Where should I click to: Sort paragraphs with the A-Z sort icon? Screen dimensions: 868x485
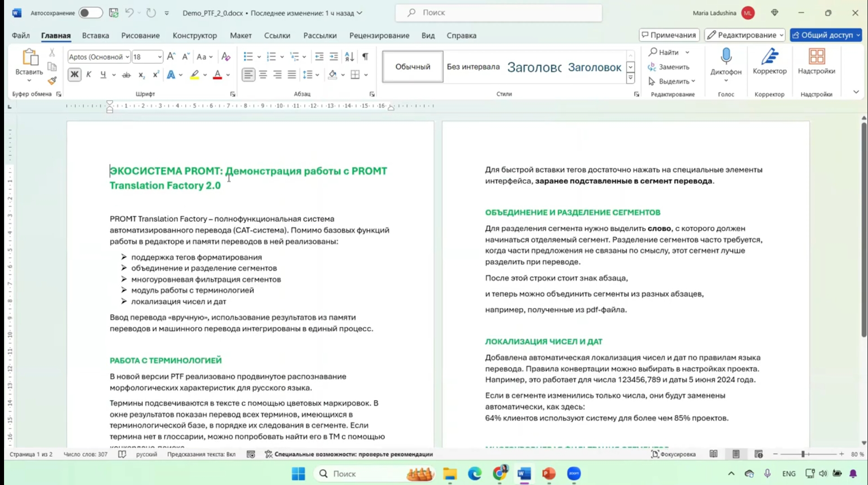pyautogui.click(x=349, y=57)
